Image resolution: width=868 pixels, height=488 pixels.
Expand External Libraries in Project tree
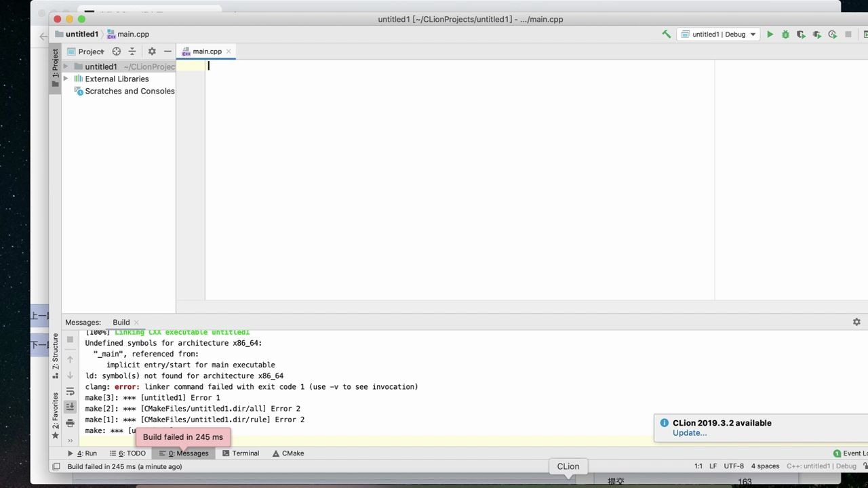coord(66,79)
